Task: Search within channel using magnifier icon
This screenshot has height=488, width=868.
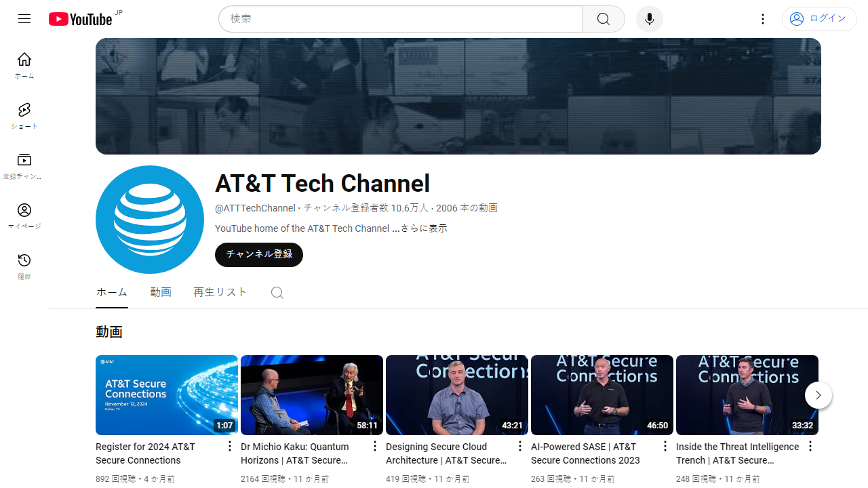Action: pos(277,293)
